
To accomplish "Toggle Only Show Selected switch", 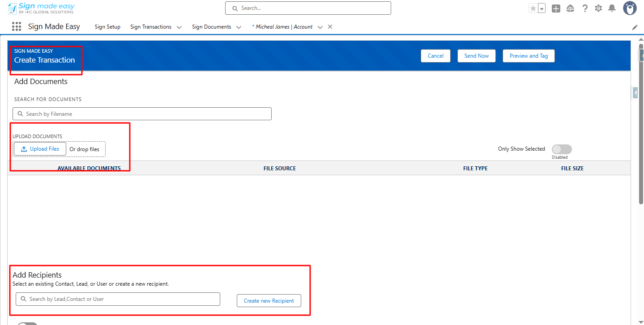I will point(562,149).
